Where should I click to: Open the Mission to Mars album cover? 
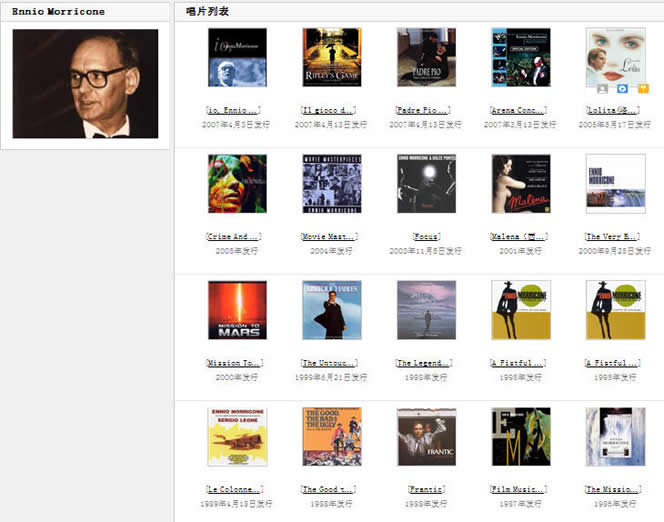tap(238, 310)
